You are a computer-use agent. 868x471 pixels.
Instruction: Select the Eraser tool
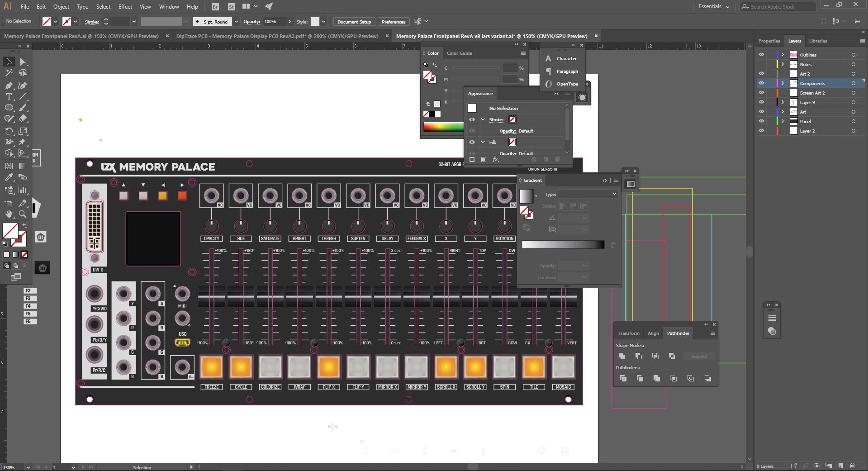coord(23,118)
